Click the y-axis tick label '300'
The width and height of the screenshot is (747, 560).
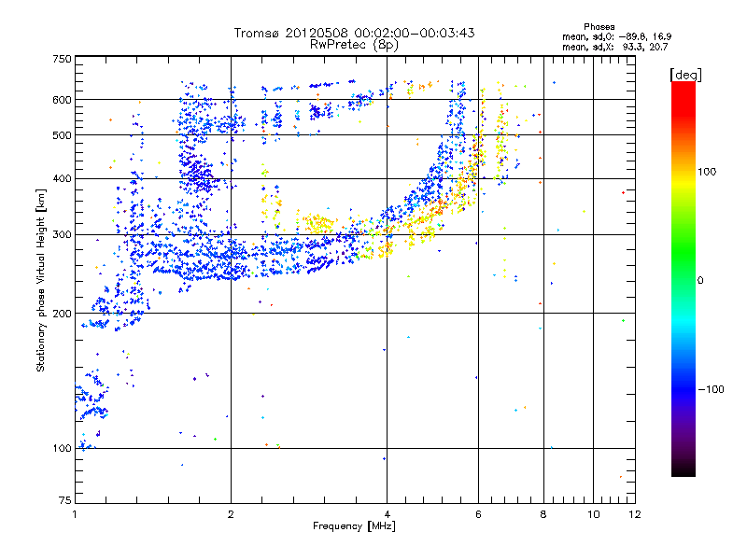pos(62,235)
